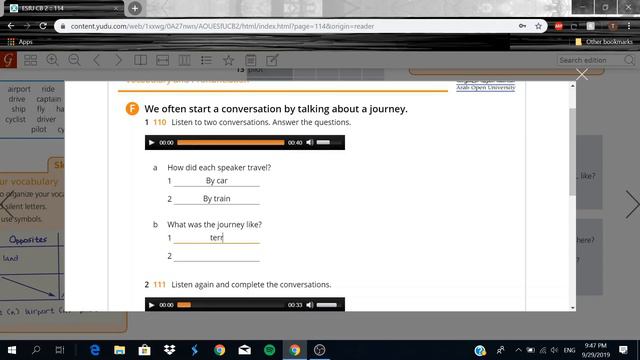Zoom out with the magnifier minus icon
The image size is (640, 360).
point(74,60)
